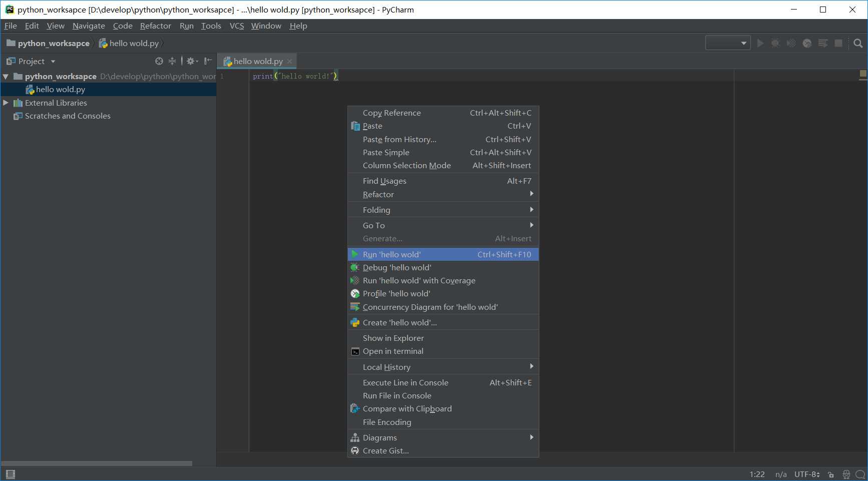Click the Python icon beside Create 'hello wold'
The image size is (868, 481).
(x=355, y=322)
